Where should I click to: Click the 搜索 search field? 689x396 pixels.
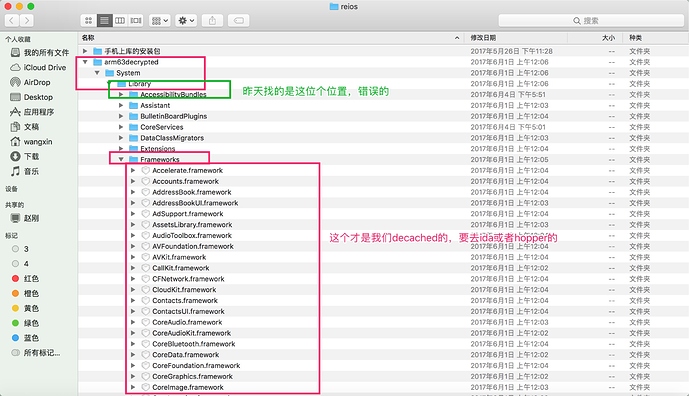pyautogui.click(x=591, y=20)
